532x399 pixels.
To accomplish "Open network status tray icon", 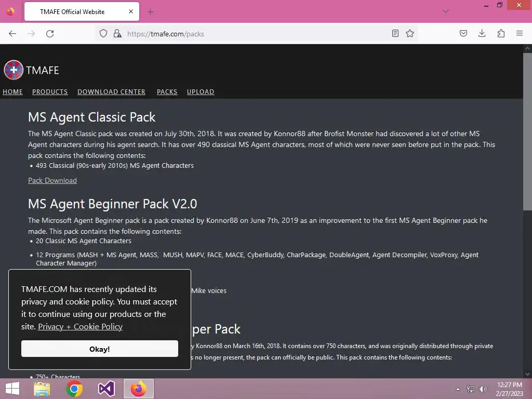I will [471, 389].
